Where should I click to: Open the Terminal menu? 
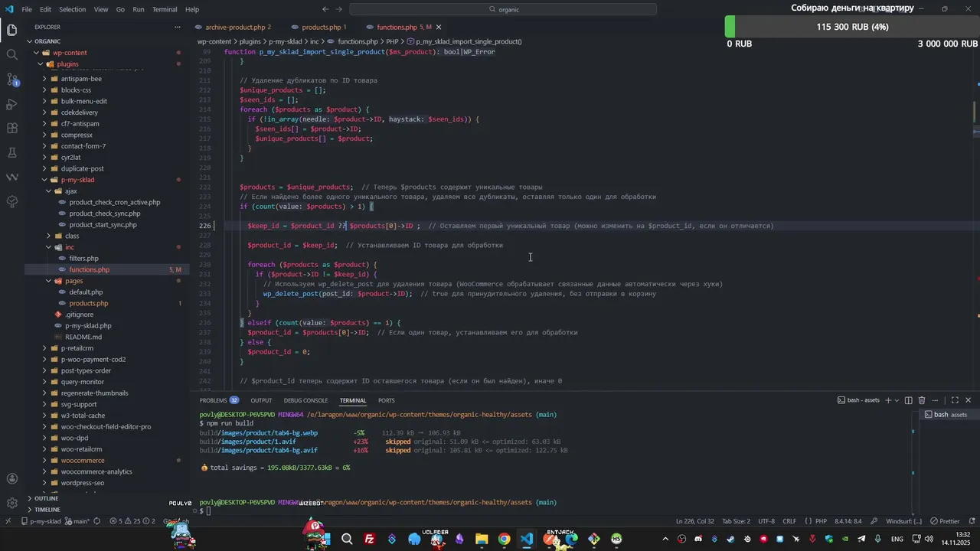[x=165, y=9]
